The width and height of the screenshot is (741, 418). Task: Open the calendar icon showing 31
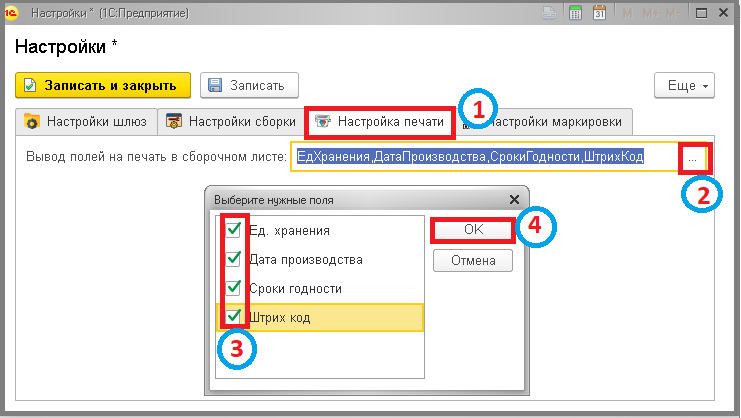599,14
